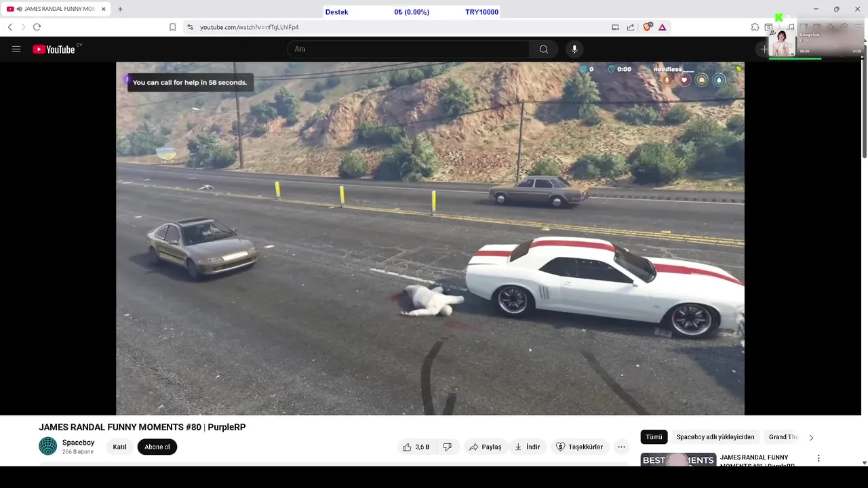Click the share page icon in address bar
The width and height of the screenshot is (868, 488).
tap(631, 27)
